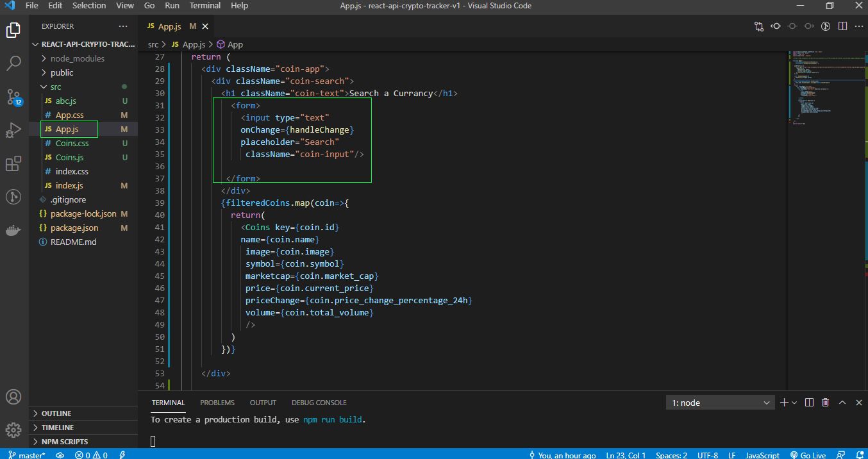Click the Open Changes compare icon
Screen dimensions: 868x459
coord(759,26)
